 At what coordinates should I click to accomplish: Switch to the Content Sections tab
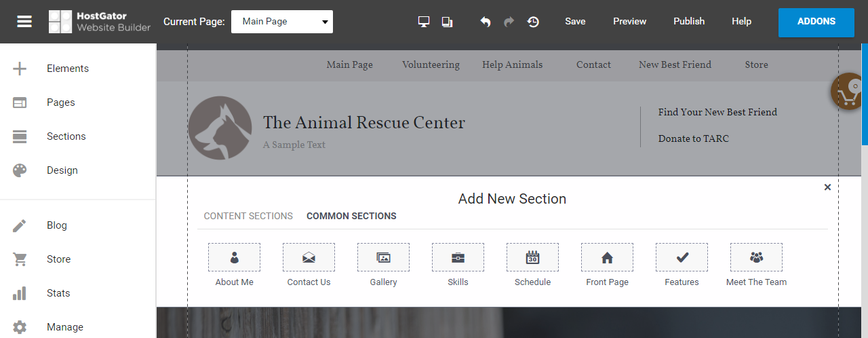[248, 216]
